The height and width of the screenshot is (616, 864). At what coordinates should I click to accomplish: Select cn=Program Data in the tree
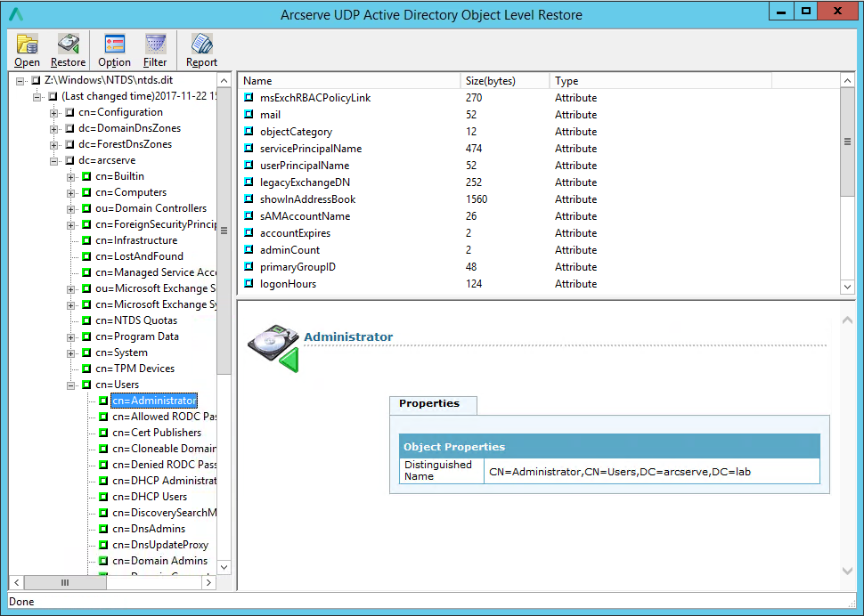pos(137,336)
